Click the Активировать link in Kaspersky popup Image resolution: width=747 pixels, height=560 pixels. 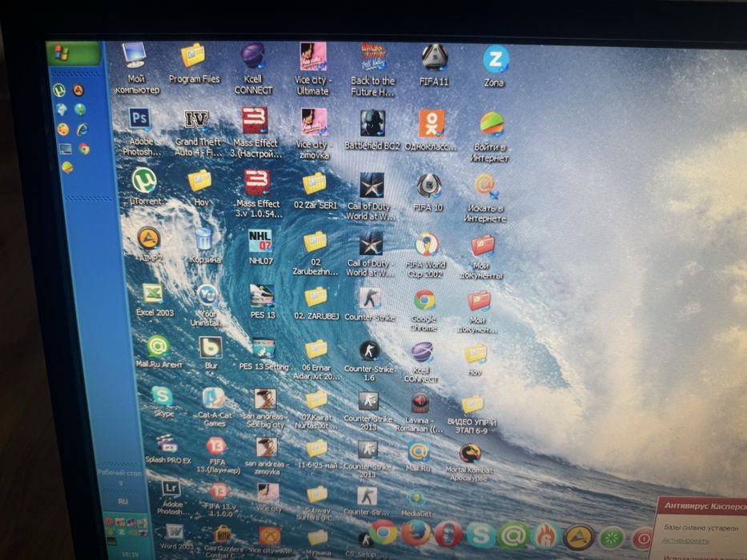pos(685,541)
